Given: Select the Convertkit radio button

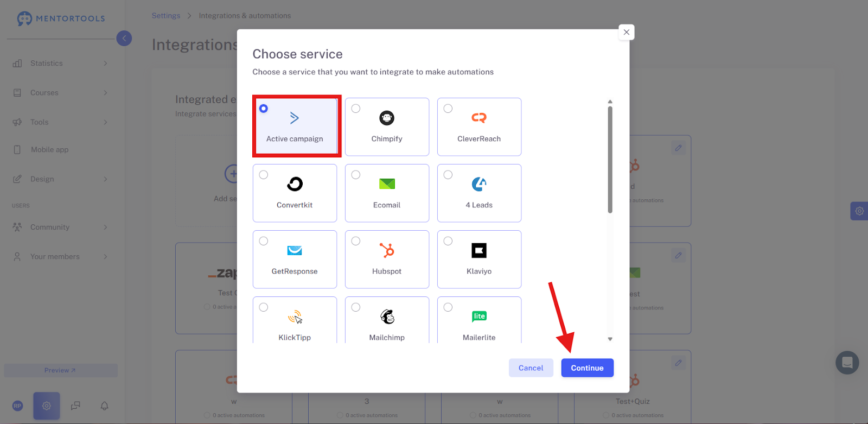Looking at the screenshot, I should click(264, 175).
